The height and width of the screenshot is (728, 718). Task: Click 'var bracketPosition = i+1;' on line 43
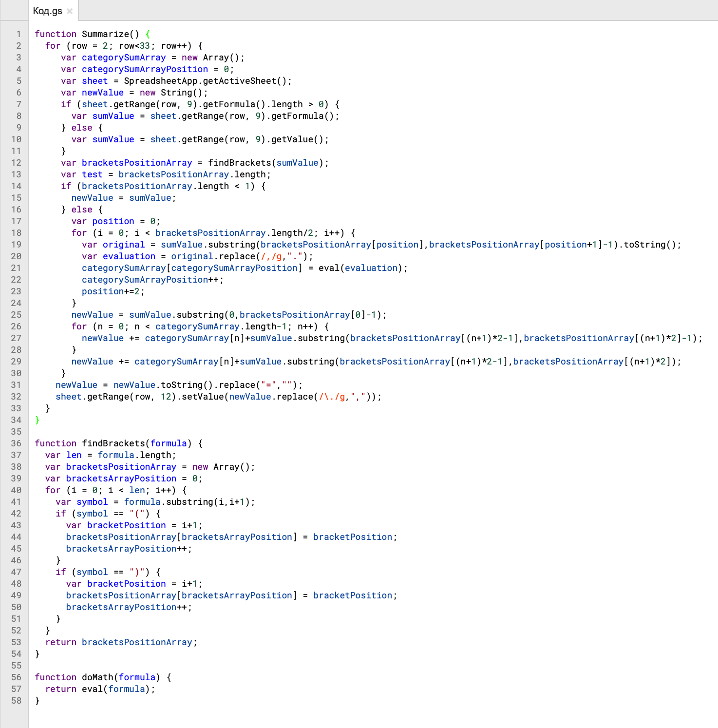click(134, 525)
